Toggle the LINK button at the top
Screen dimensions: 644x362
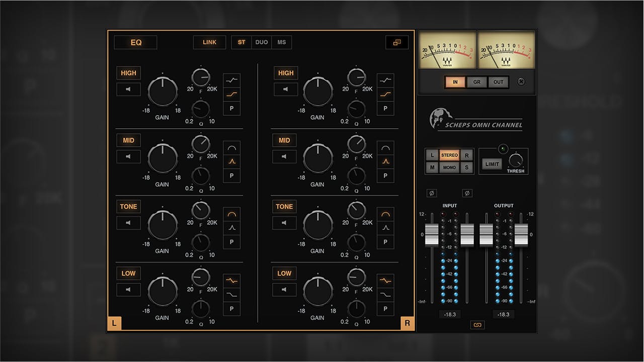tap(209, 42)
